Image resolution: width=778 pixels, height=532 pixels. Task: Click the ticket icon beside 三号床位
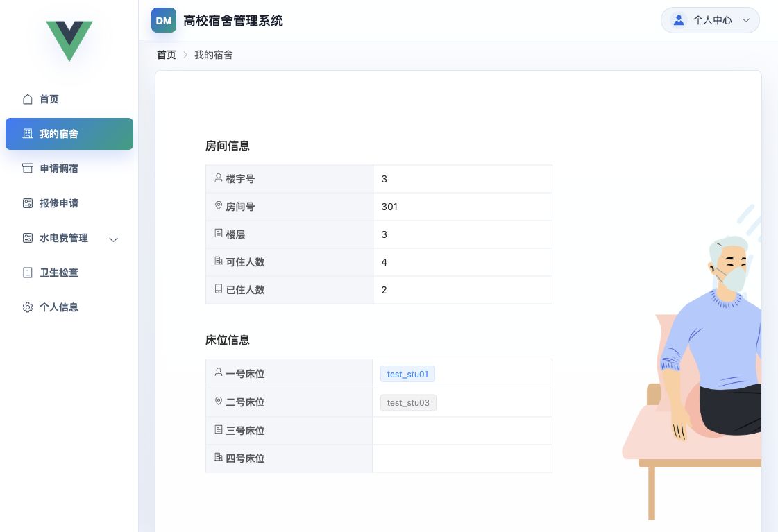coord(219,429)
